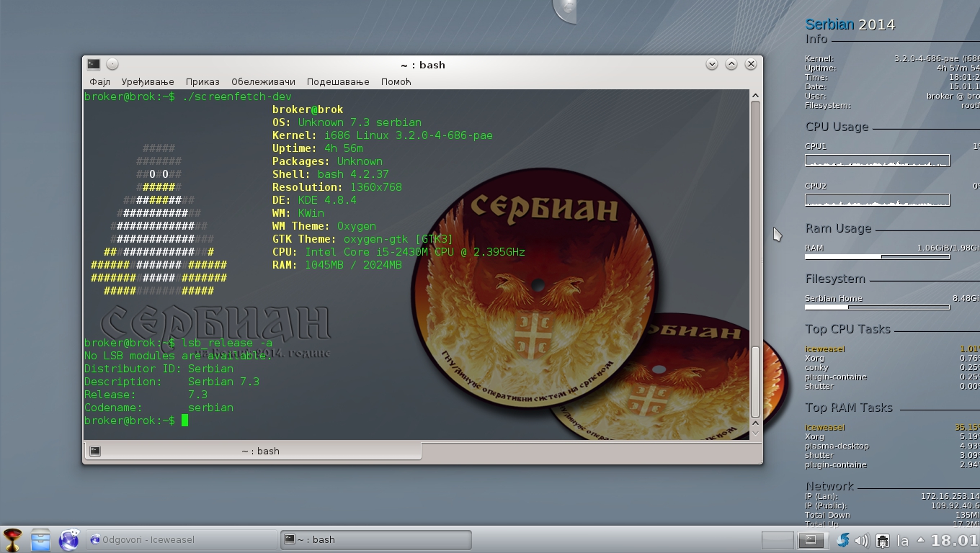This screenshot has width=980, height=553.
Task: Open the Приказ menu
Action: 202,82
